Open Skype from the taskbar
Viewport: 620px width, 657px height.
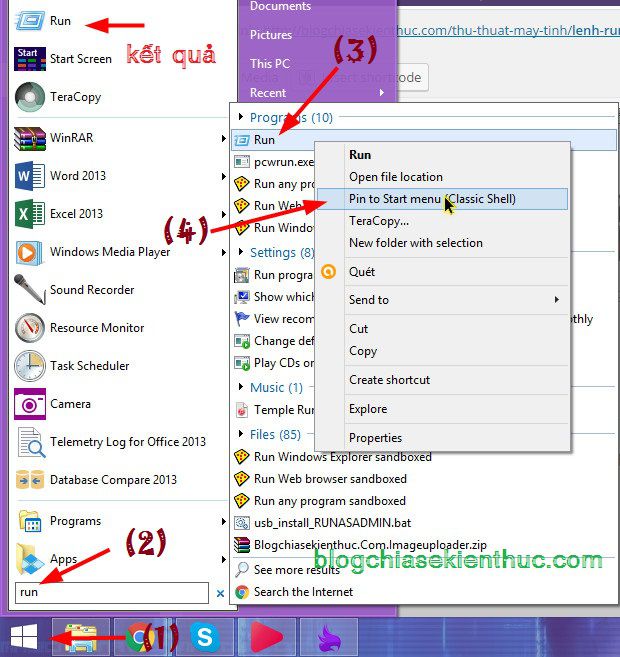pos(205,637)
